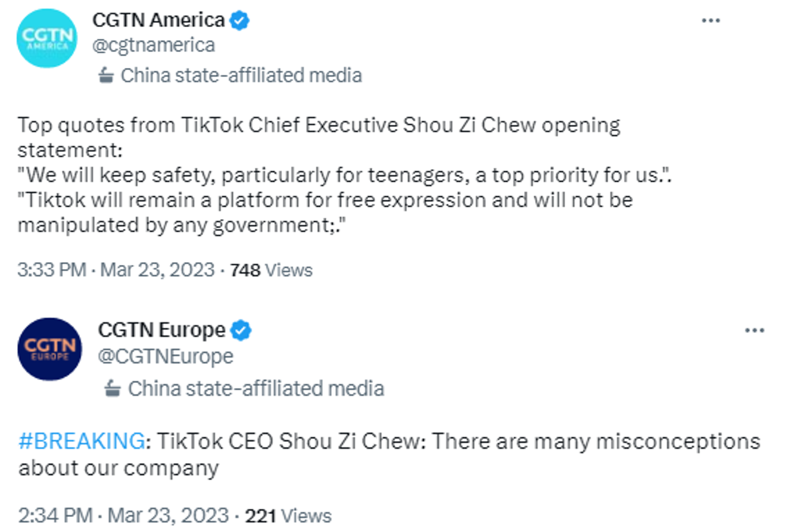Open more options on CGTN America tweet
Viewport: 792px width, 532px height.
(711, 21)
